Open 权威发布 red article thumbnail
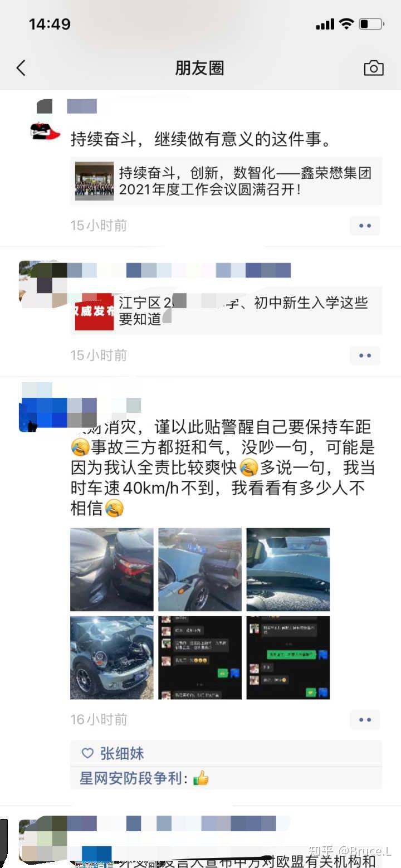 (94, 311)
